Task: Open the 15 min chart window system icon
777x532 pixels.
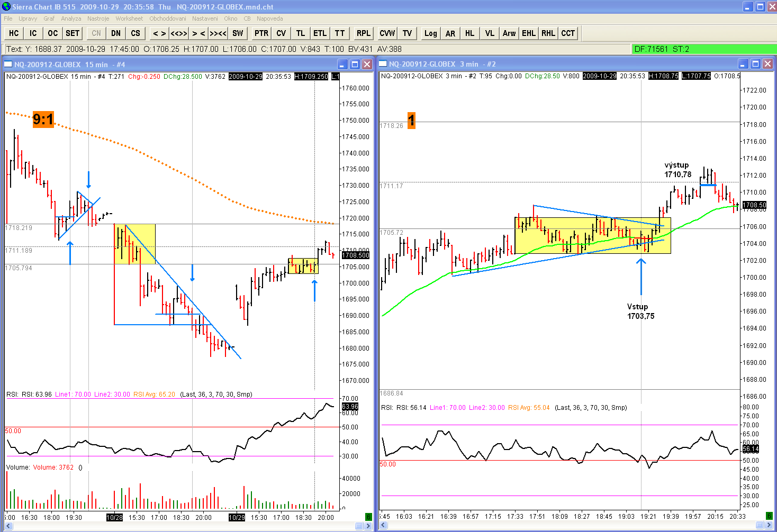Action: [x=8, y=65]
